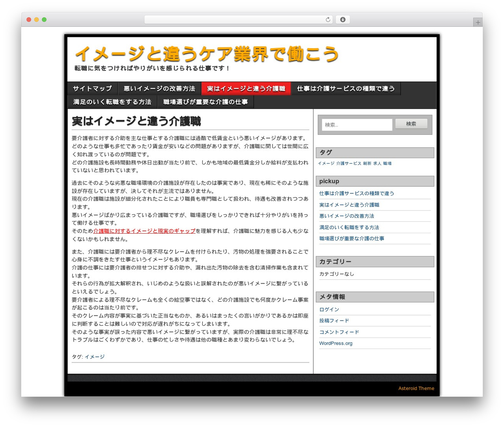This screenshot has height=427, width=504.
Task: Open the コメントフィード link
Action: (x=339, y=332)
